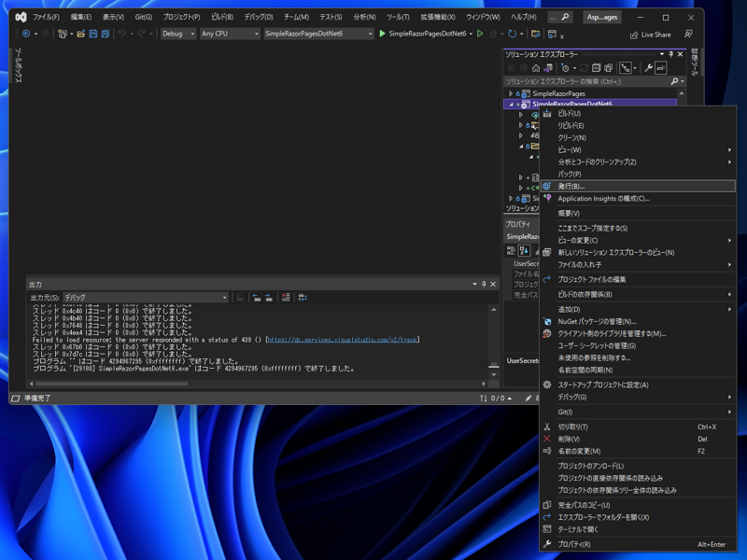Expand the SimpleRazorPages project node
Screen dimensions: 747x560
511,94
